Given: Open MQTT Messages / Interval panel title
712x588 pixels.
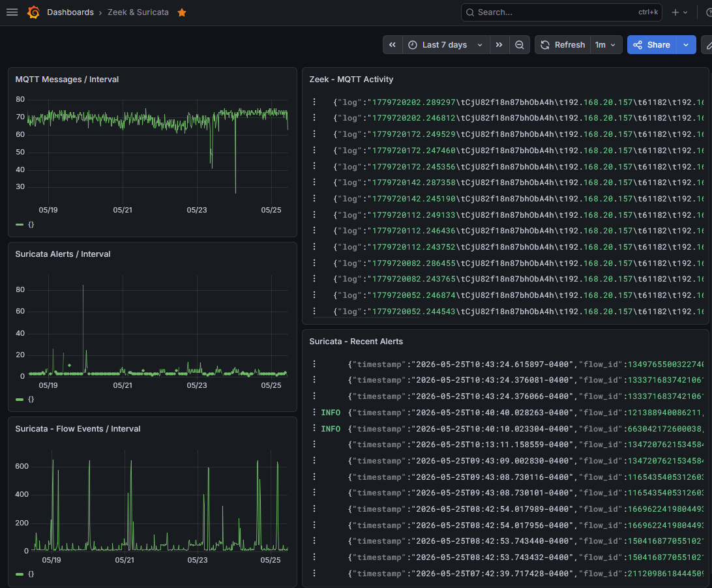Looking at the screenshot, I should [x=67, y=79].
